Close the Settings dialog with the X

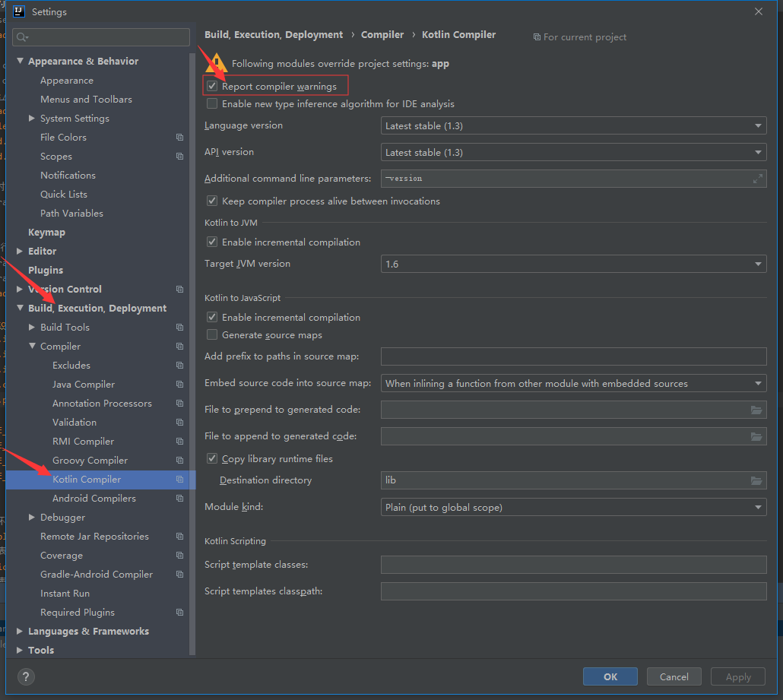(x=759, y=11)
